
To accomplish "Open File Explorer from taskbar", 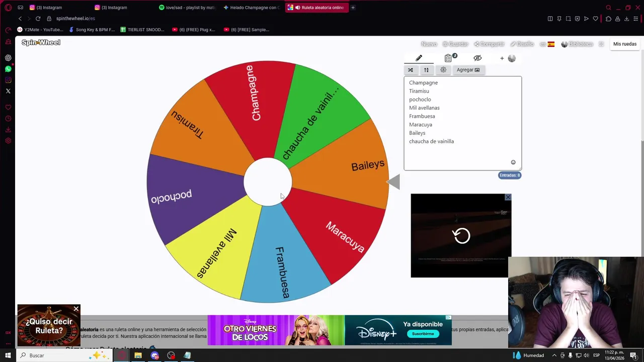I will pos(138,355).
